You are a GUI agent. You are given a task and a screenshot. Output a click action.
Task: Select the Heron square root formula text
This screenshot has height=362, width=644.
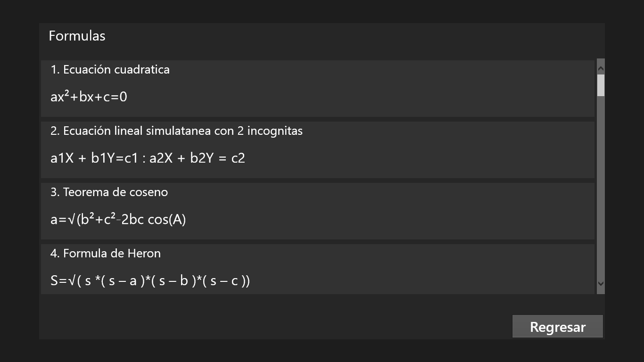[150, 280]
